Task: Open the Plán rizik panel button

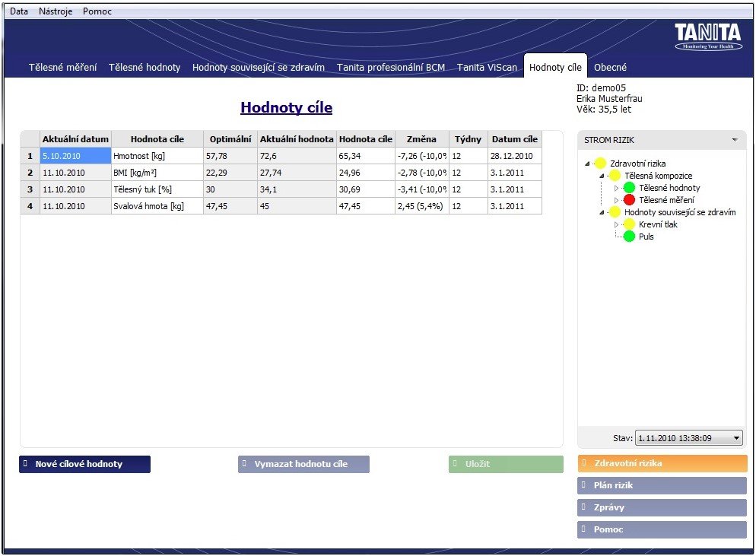Action: 662,485
